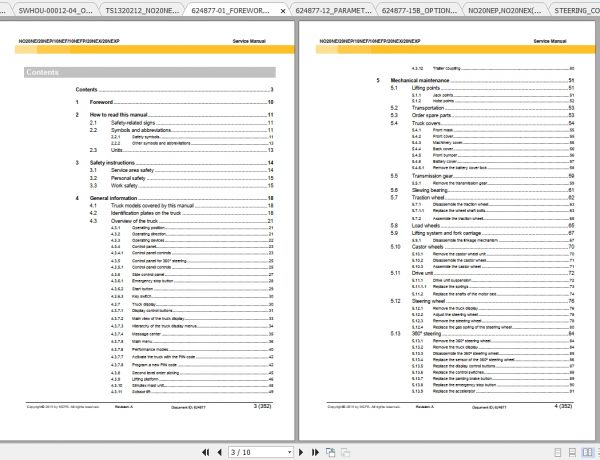Switch to continuous page view
The width and height of the screenshot is (600, 460).
coord(572,452)
